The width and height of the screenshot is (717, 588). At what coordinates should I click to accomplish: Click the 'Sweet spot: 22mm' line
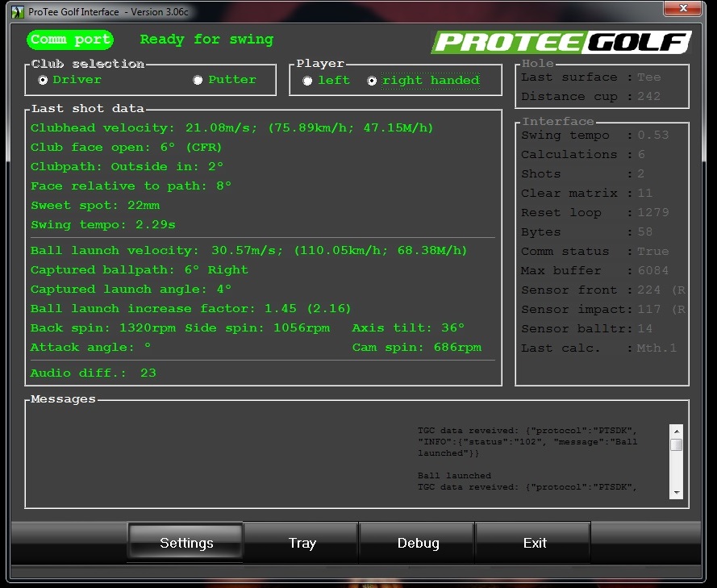pos(95,206)
